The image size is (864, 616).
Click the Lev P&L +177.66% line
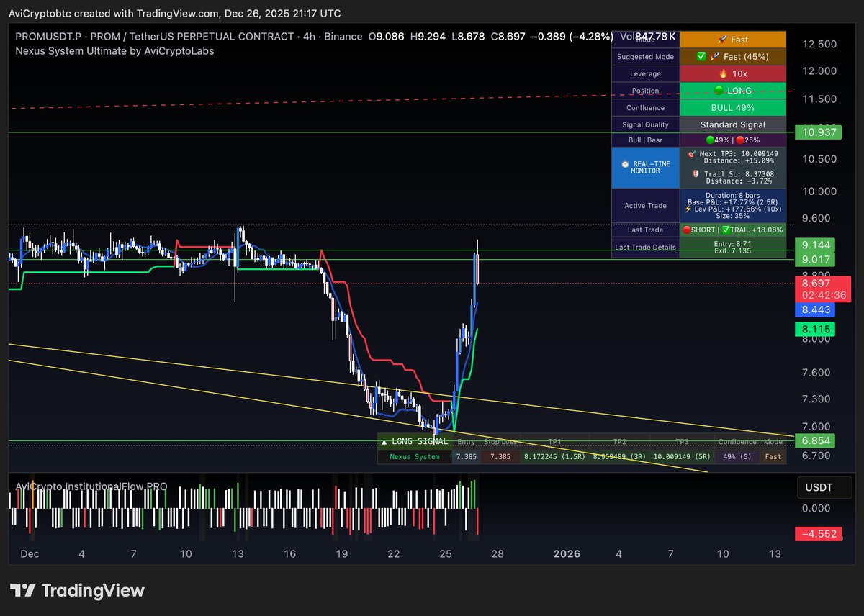[x=732, y=209]
